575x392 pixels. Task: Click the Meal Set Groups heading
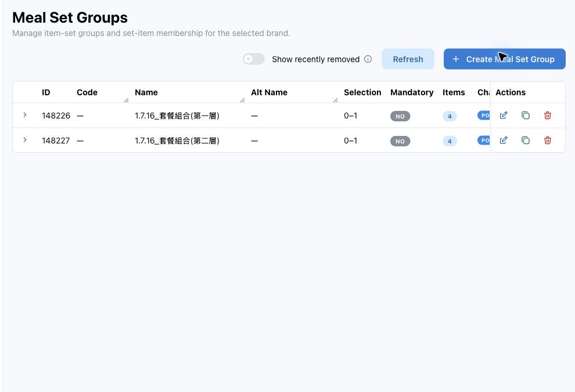pyautogui.click(x=70, y=17)
